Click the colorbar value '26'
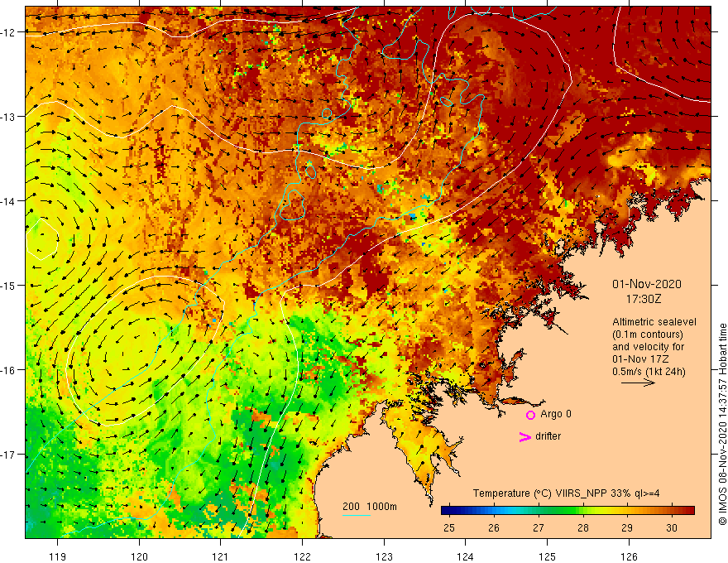The width and height of the screenshot is (728, 563). pos(494,528)
